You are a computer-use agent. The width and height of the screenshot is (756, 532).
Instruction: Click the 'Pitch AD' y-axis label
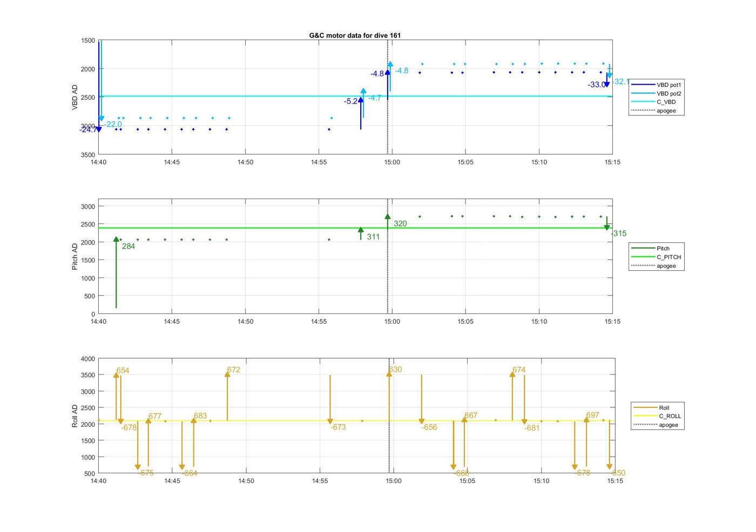pyautogui.click(x=75, y=256)
